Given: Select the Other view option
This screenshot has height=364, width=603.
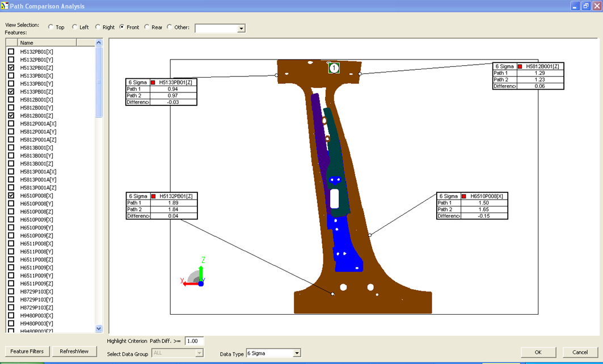Looking at the screenshot, I should (x=168, y=27).
